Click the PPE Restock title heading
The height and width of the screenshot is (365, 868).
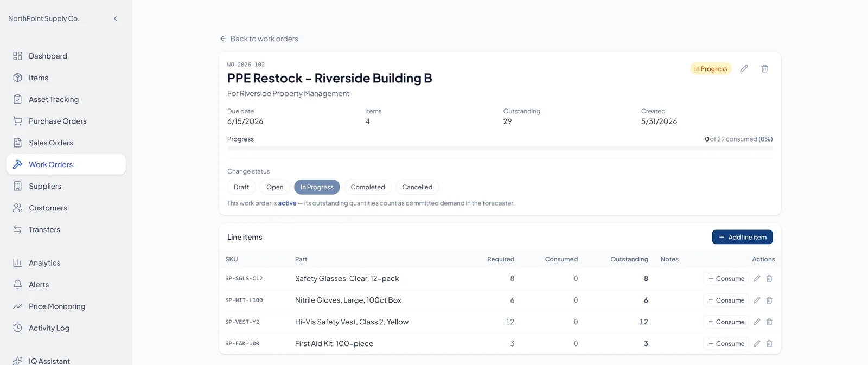point(329,78)
